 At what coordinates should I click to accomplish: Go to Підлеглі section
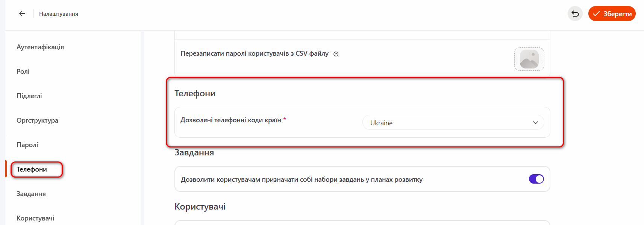coord(29,96)
